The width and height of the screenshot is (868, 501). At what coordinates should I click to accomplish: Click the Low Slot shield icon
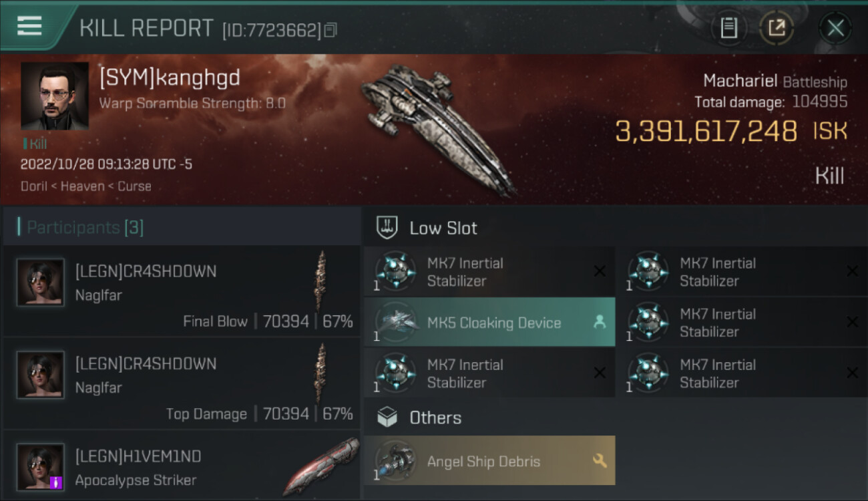point(387,228)
